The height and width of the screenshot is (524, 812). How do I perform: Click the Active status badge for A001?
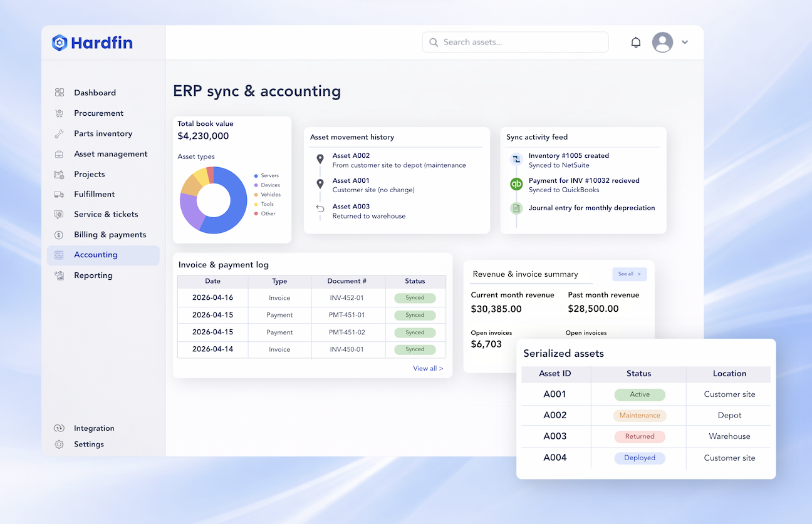point(640,394)
